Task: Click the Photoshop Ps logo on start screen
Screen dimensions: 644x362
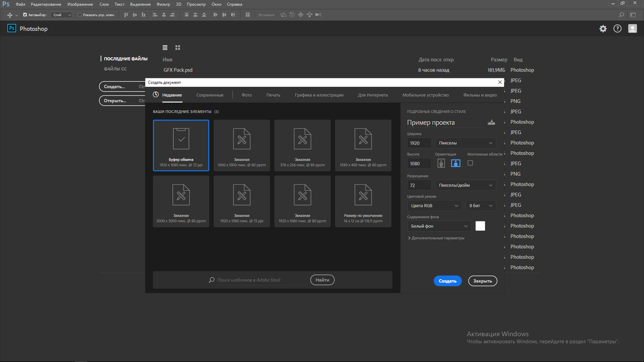Action: coord(12,28)
